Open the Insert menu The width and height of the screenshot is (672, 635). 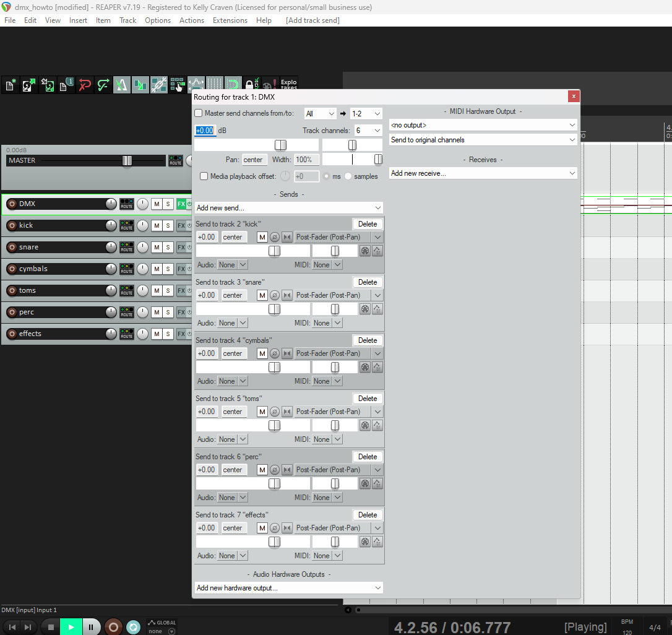78,20
